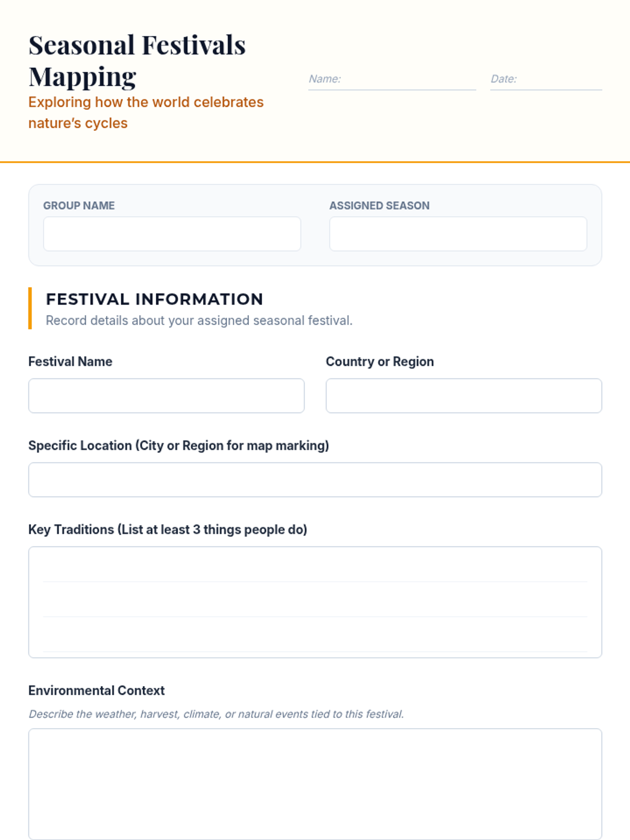The image size is (630, 840).
Task: Click the Environmental Context label
Action: (x=97, y=690)
